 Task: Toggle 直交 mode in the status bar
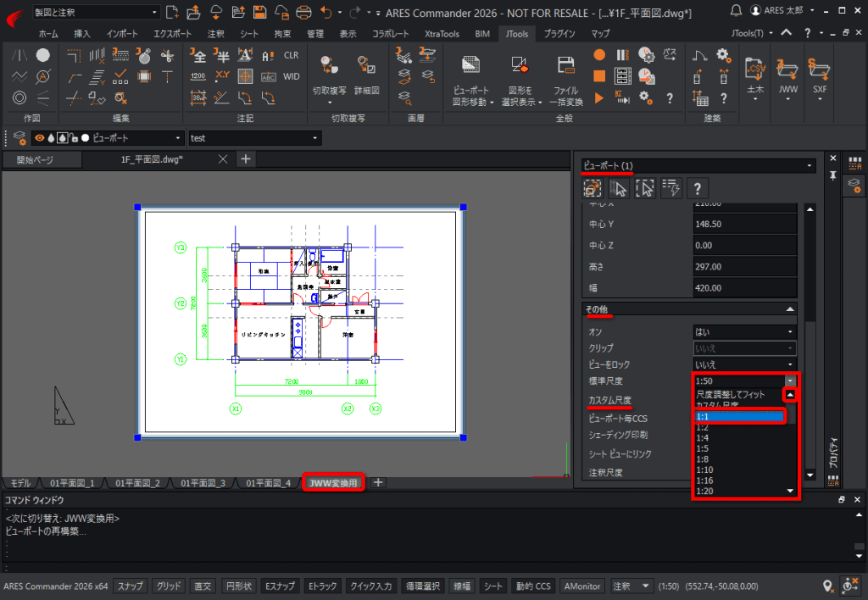203,586
